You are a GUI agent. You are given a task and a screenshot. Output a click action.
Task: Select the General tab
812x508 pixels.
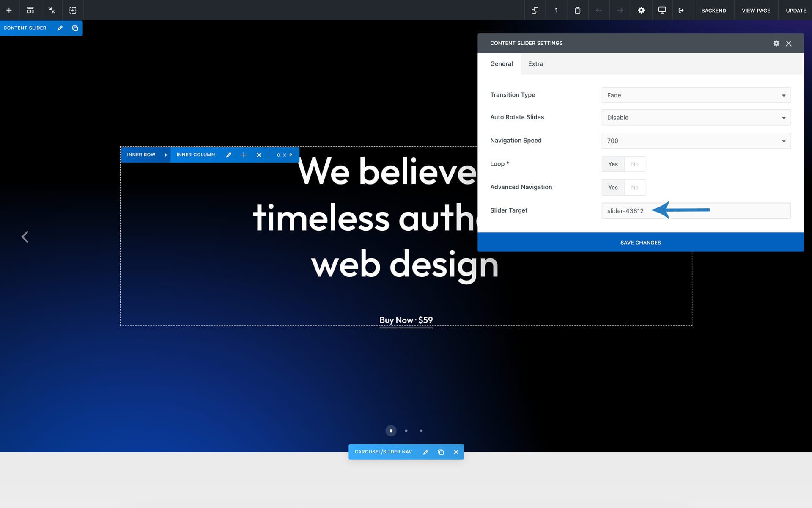point(501,64)
